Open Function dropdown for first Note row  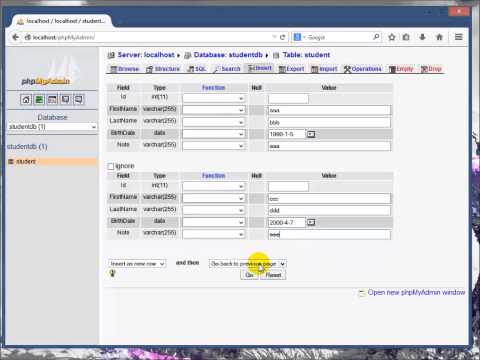pos(214,146)
